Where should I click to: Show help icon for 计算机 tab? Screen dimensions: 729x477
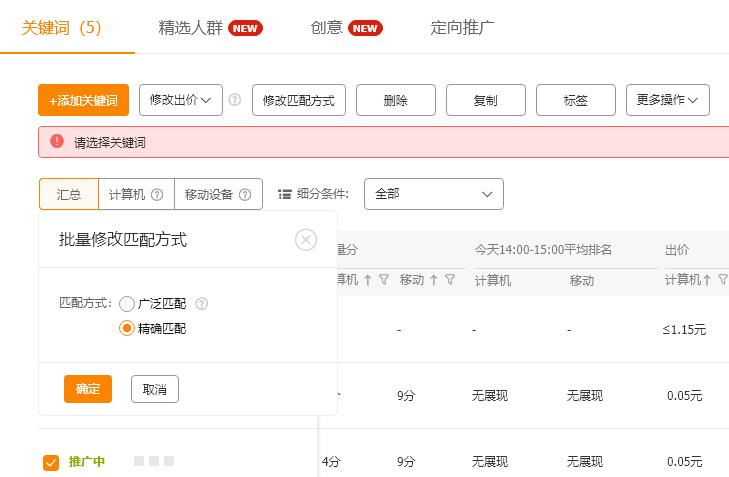click(157, 195)
